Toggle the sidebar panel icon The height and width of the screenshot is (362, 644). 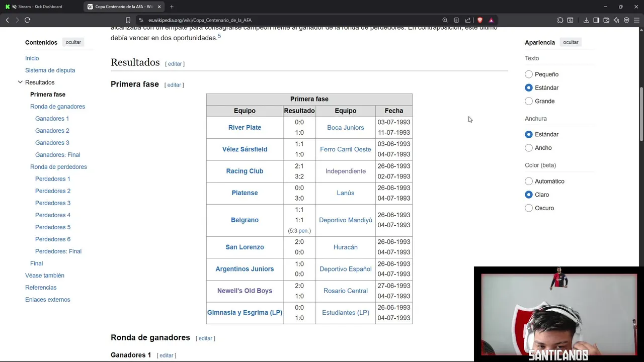coord(596,20)
